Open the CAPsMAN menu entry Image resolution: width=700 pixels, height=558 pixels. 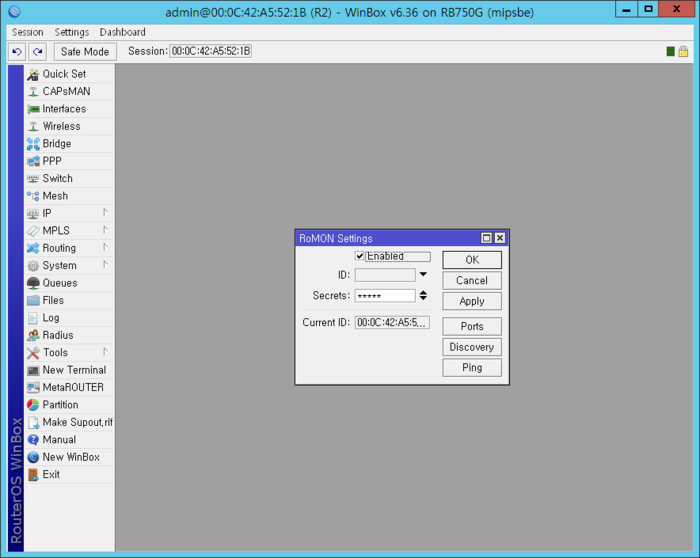(69, 91)
